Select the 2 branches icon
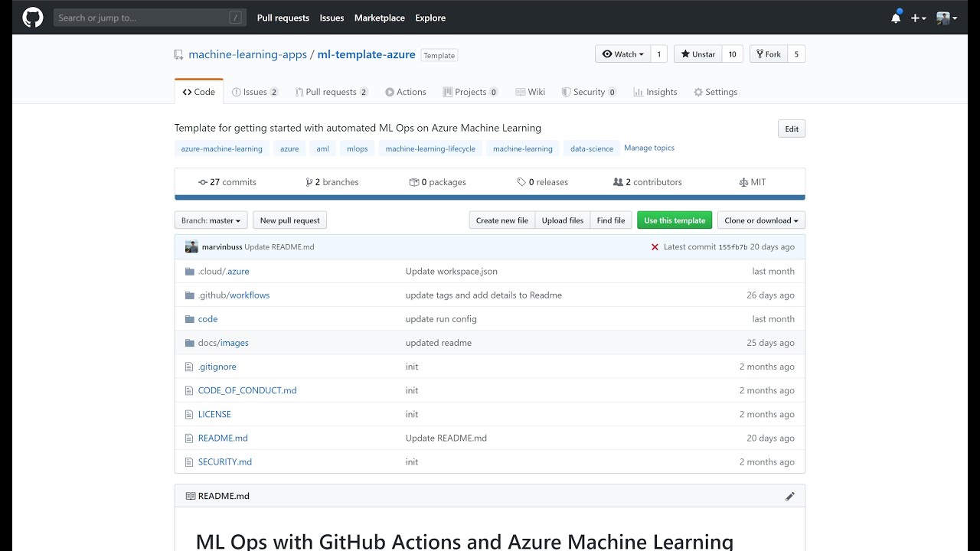Screen dimensions: 980x551 tap(309, 181)
